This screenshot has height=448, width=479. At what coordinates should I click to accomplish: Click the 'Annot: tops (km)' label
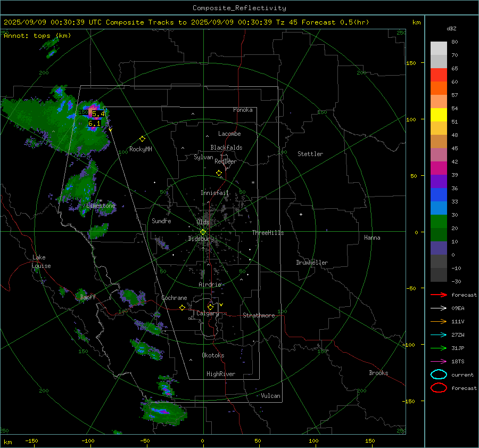pos(37,36)
